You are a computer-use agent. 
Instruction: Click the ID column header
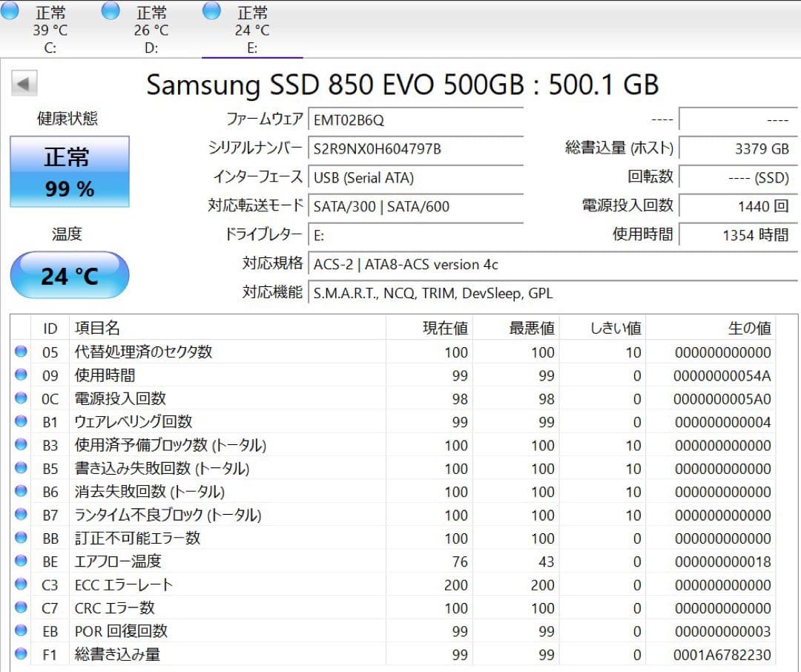[50, 328]
